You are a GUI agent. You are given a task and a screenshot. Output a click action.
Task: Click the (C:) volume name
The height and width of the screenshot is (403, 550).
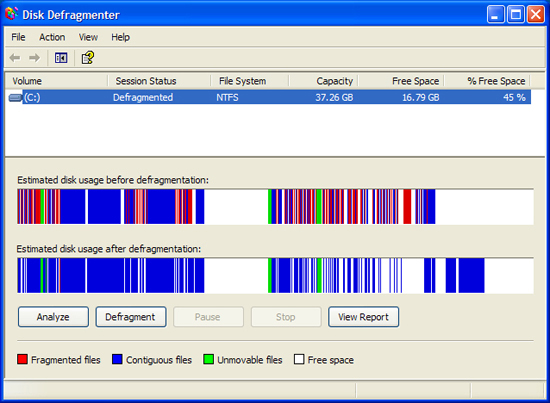[32, 97]
